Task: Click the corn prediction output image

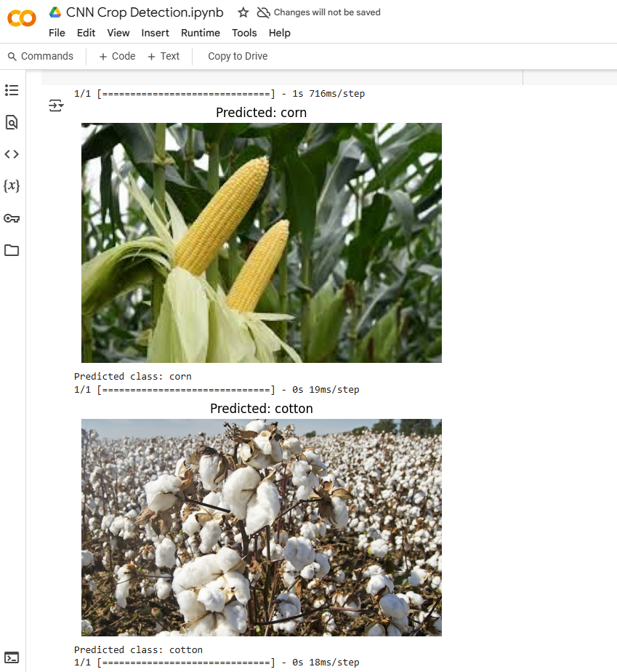Action: (x=261, y=242)
